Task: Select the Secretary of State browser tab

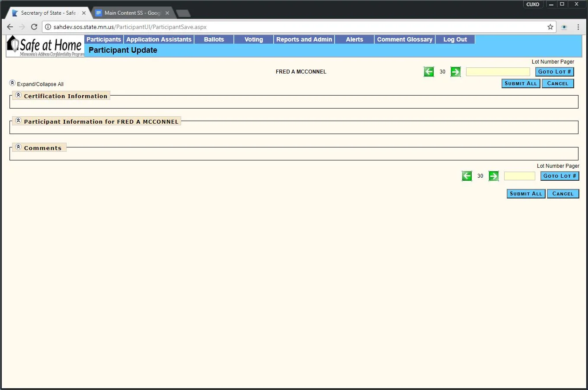Action: point(48,13)
